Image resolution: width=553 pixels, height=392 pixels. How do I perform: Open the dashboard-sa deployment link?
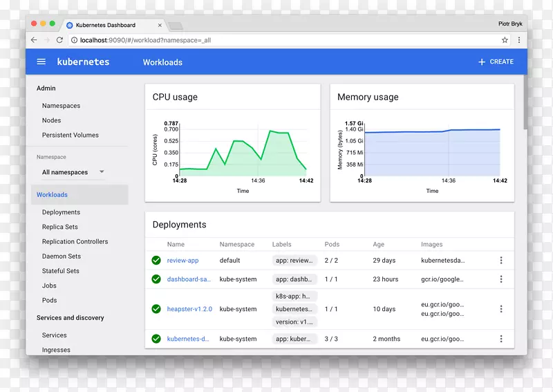tap(189, 279)
